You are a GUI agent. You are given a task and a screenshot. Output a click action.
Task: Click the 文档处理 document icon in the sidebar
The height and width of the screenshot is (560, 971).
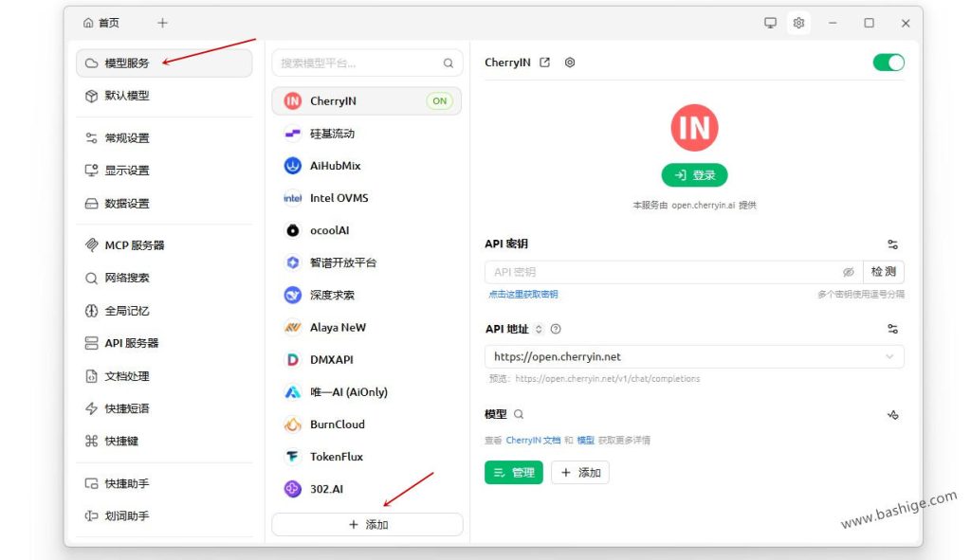point(91,376)
